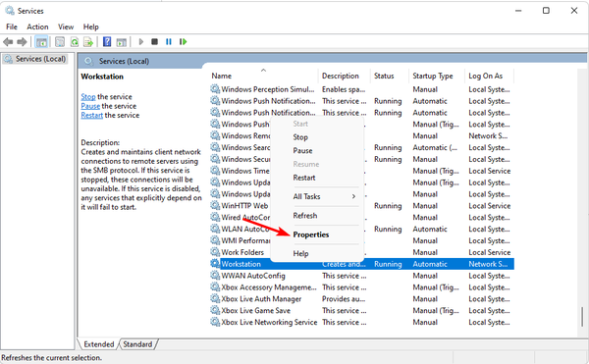
Task: Open the View menu
Action: click(x=66, y=27)
